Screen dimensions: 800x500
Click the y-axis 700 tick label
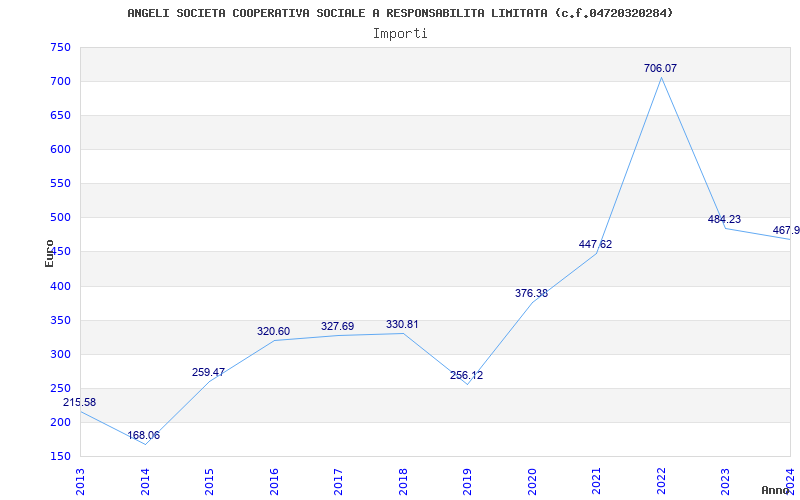tap(60, 81)
